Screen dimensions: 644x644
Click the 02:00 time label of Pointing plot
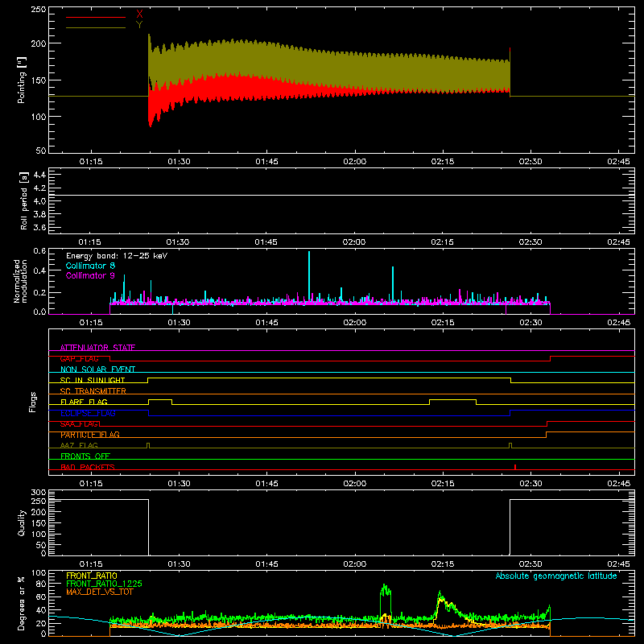(x=354, y=162)
